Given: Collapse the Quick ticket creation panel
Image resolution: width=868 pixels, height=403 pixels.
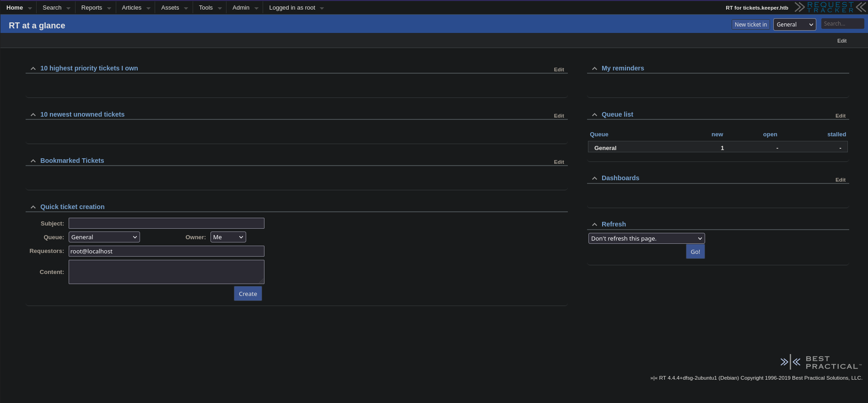Looking at the screenshot, I should [33, 207].
